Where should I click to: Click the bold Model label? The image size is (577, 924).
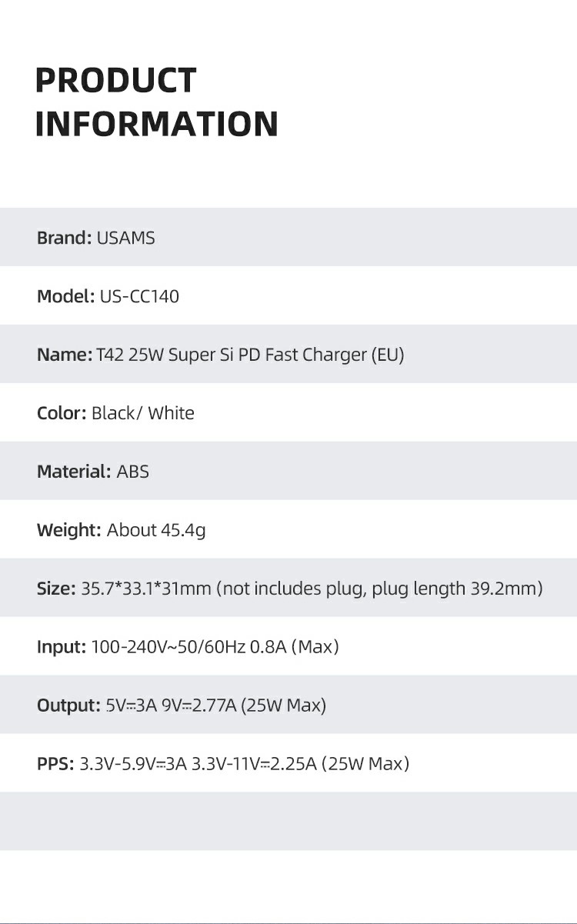click(x=66, y=296)
